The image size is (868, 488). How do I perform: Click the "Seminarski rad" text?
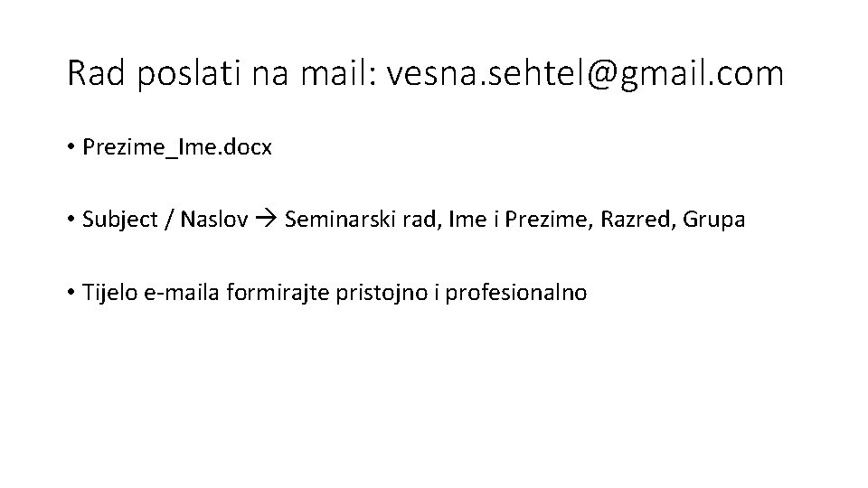(x=350, y=220)
